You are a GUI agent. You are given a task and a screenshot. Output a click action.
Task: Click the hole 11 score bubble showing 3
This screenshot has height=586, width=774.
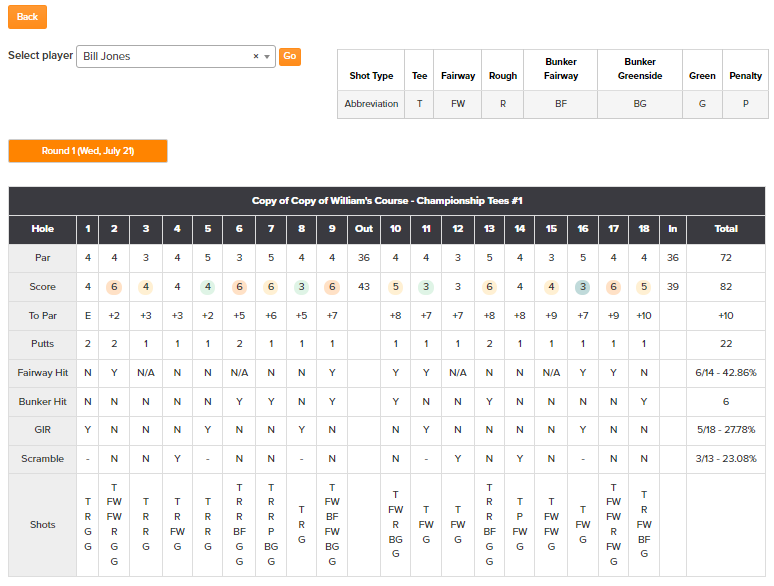click(426, 287)
